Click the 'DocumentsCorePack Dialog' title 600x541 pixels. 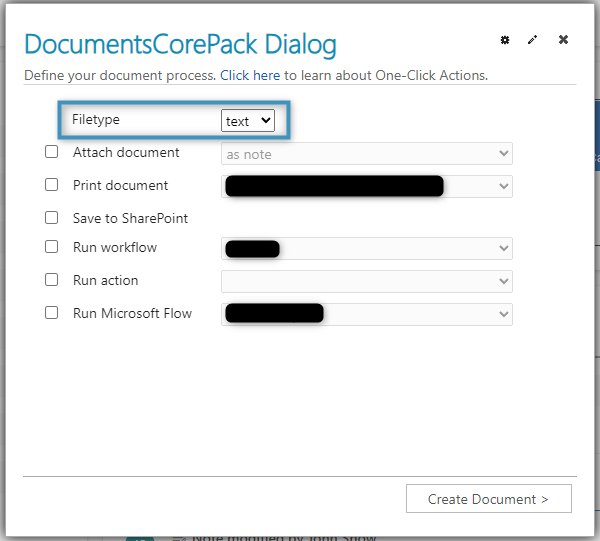(x=180, y=44)
